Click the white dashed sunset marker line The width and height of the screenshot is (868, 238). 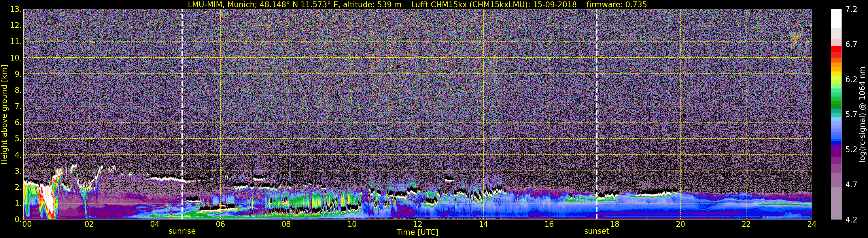596,114
